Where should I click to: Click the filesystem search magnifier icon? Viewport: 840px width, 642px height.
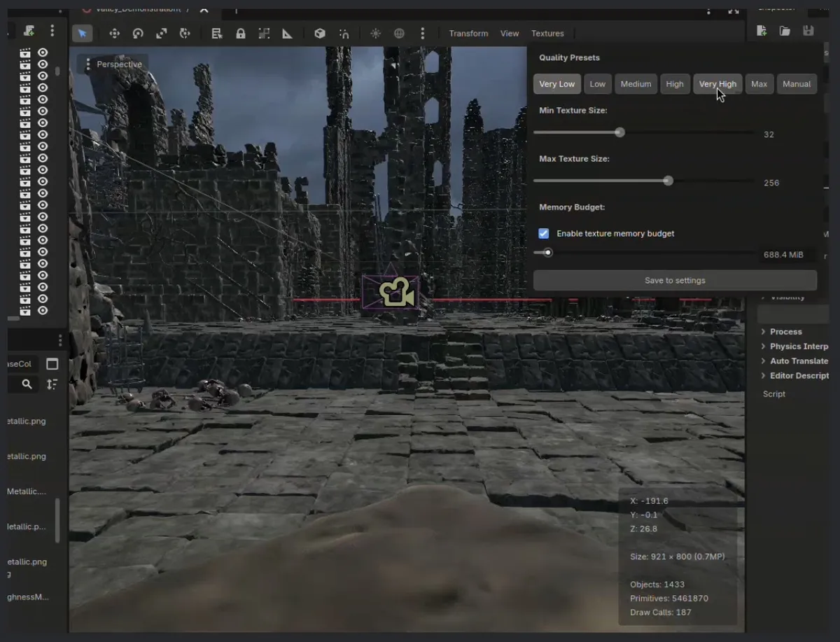point(27,384)
